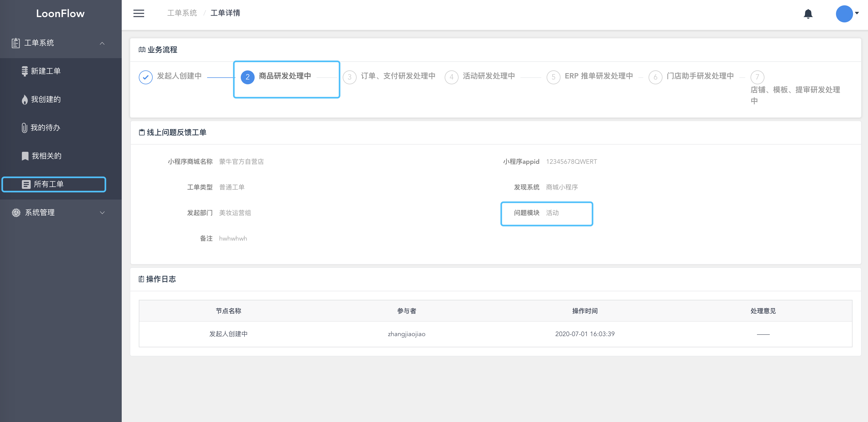Click step 5 ERP 推单研发处理中 circle
This screenshot has height=422, width=868.
pos(554,77)
